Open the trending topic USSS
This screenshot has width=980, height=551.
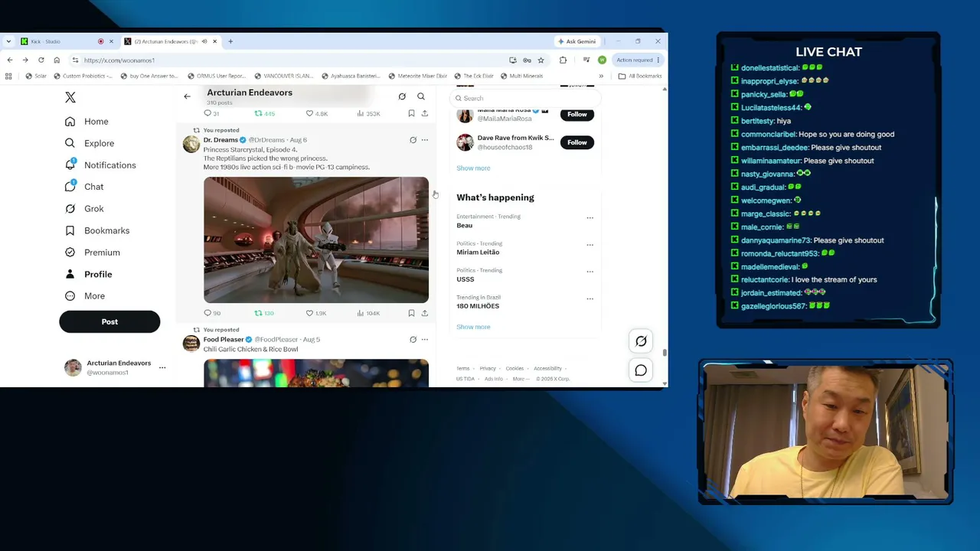coord(465,279)
